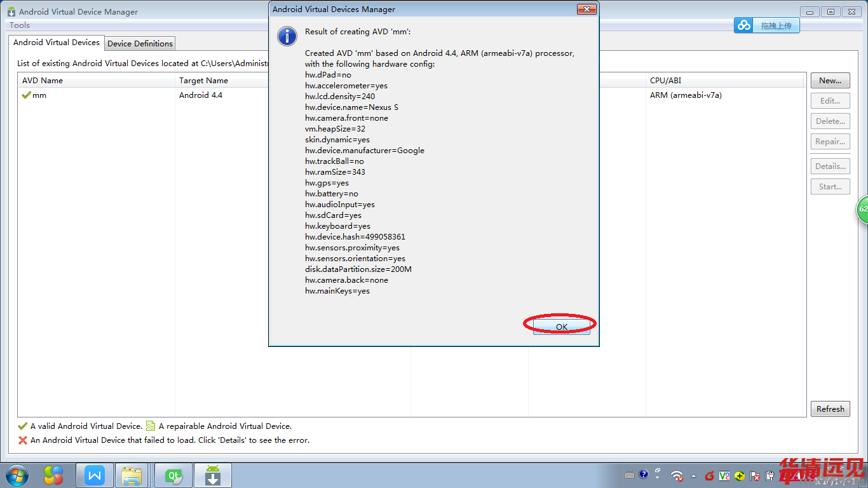This screenshot has width=868, height=488.
Task: Click the AVD Name column header
Action: point(43,81)
